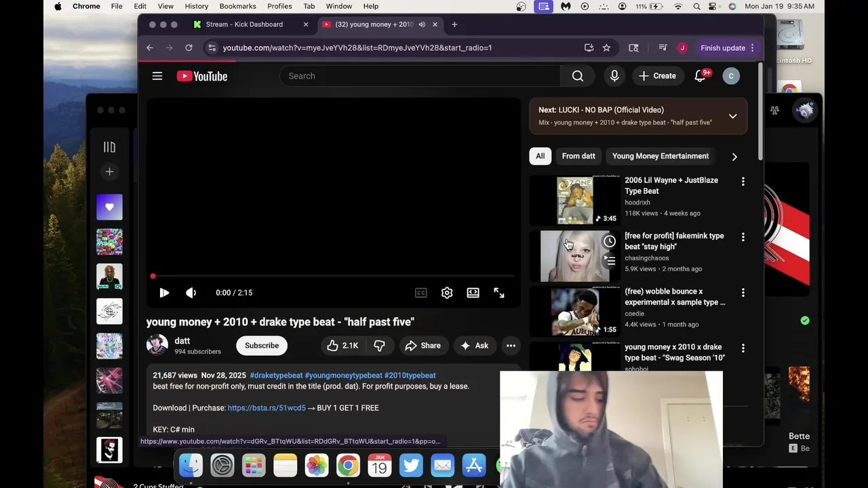Open Mail app in the dock
Viewport: 868px width, 488px height.
pos(442,466)
